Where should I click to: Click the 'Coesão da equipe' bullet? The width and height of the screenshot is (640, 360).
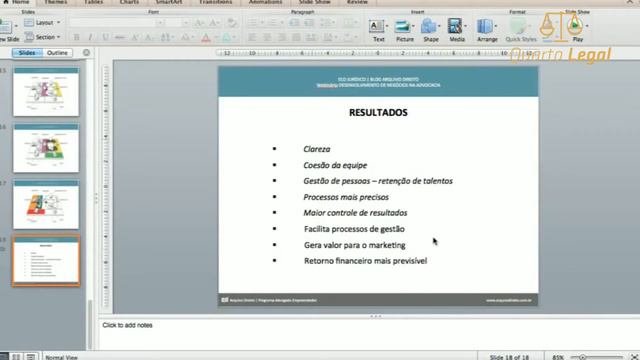335,165
